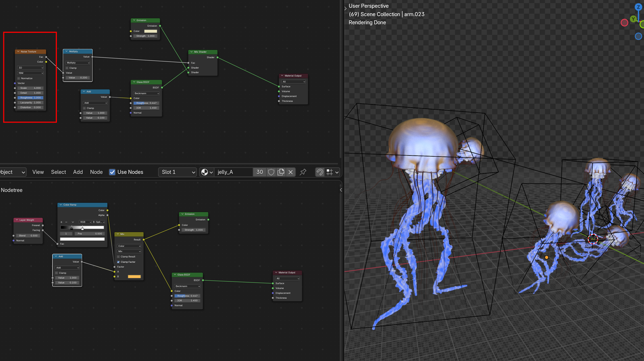Click the Z axis gizmo in the viewport
The height and width of the screenshot is (361, 644).
click(x=638, y=7)
